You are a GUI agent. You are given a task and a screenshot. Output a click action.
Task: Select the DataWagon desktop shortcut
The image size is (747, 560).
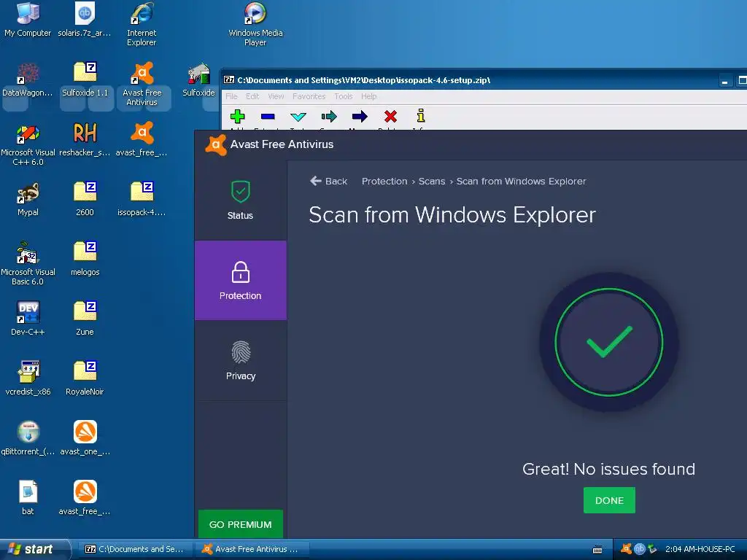[x=28, y=79]
